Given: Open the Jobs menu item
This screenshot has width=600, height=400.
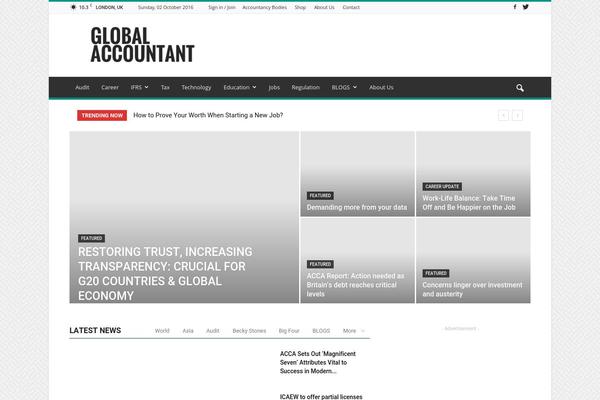Looking at the screenshot, I should click(x=274, y=87).
